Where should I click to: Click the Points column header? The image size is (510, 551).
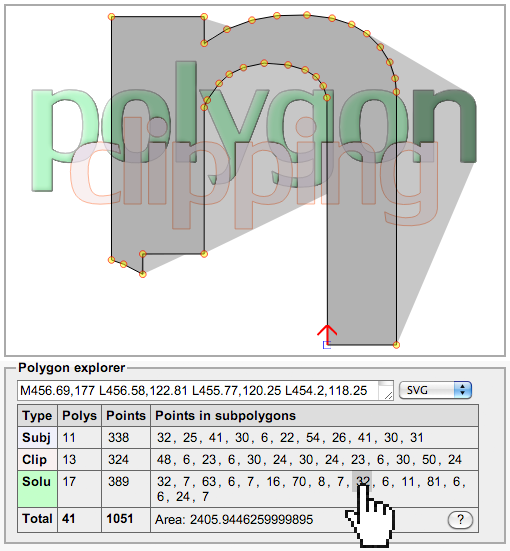point(126,416)
